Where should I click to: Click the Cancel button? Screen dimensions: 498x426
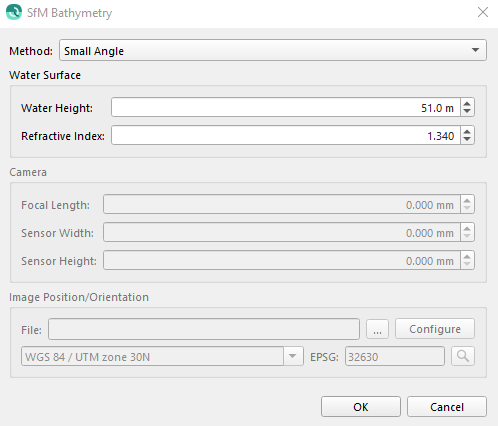pyautogui.click(x=447, y=407)
